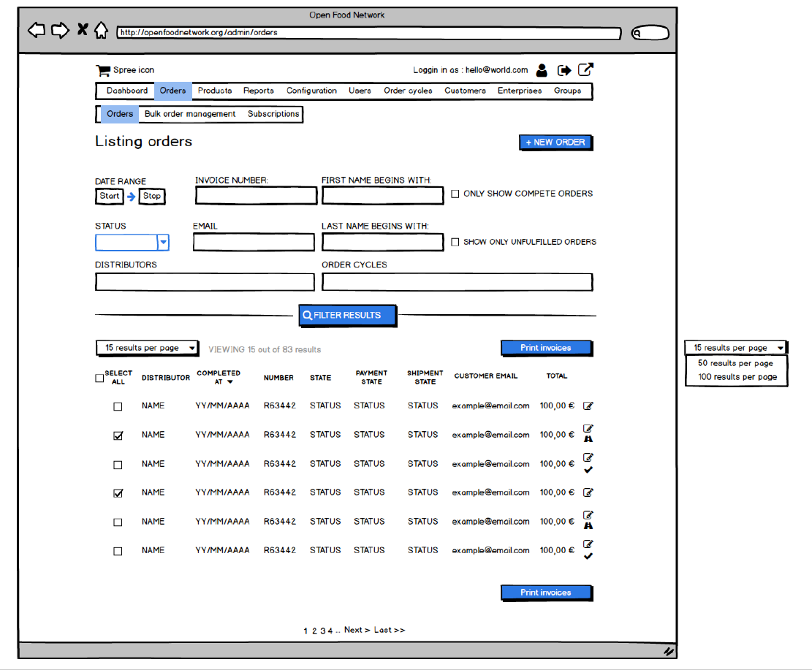Open the Users menu item
The height and width of the screenshot is (670, 812).
point(360,91)
